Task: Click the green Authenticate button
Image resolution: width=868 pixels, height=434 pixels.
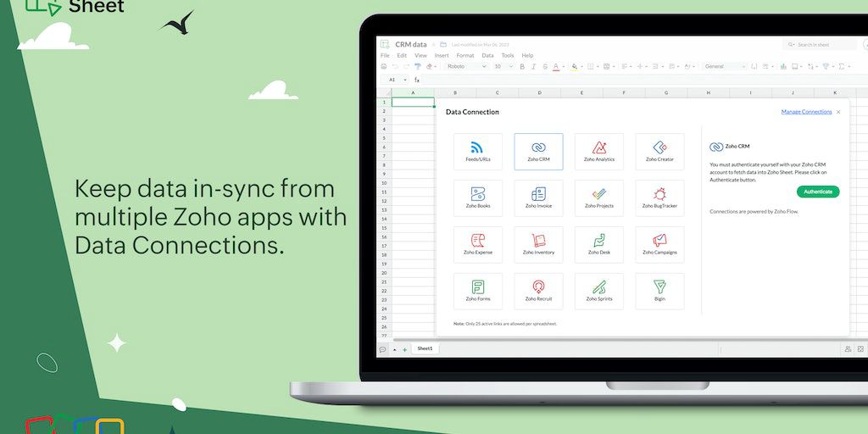Action: [818, 192]
